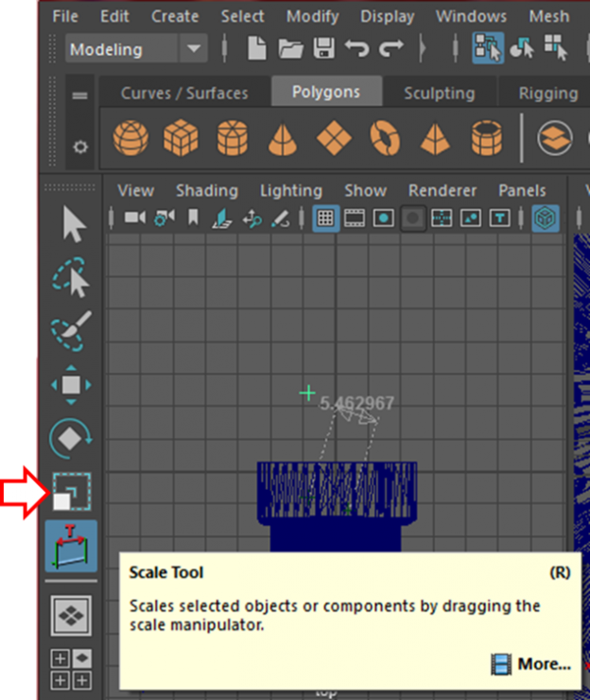Toggle the Safe Action display
Viewport: 590px width, 700px height.
[471, 218]
